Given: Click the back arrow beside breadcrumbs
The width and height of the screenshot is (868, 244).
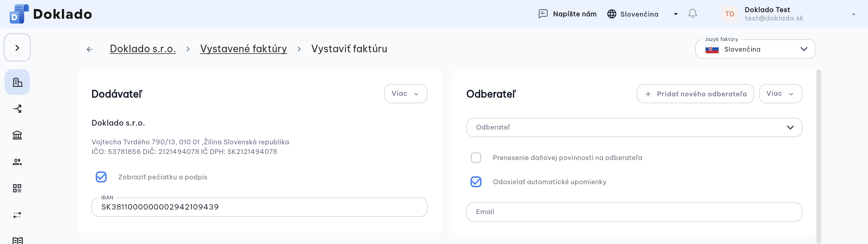Looking at the screenshot, I should click(89, 49).
